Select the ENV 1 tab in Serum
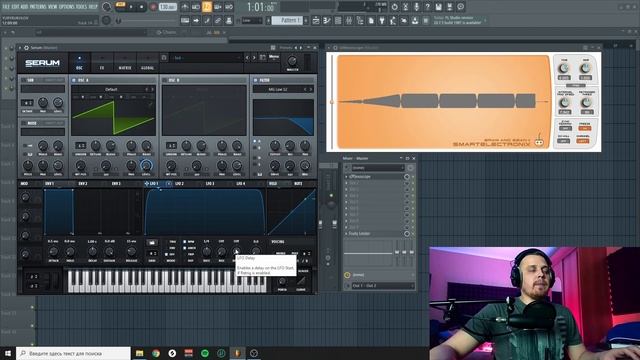The width and height of the screenshot is (640, 360). [x=49, y=184]
